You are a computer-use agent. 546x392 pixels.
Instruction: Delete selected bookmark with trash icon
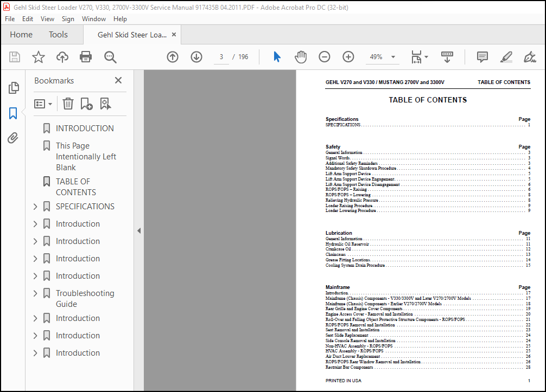pyautogui.click(x=68, y=104)
